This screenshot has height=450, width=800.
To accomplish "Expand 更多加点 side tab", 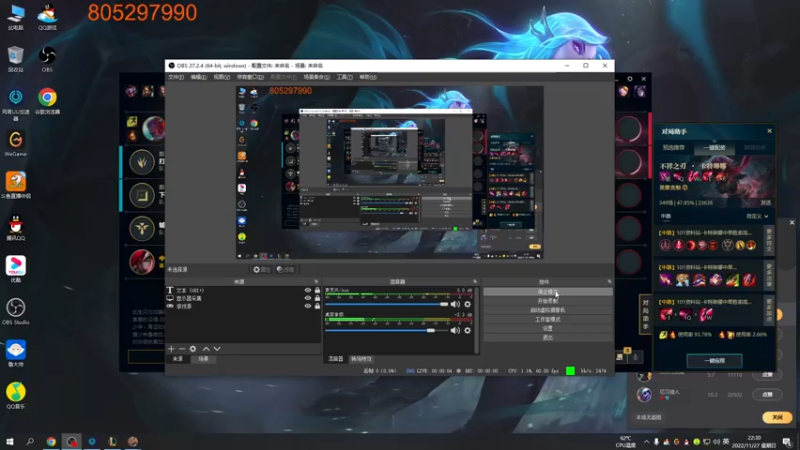I will point(769,310).
